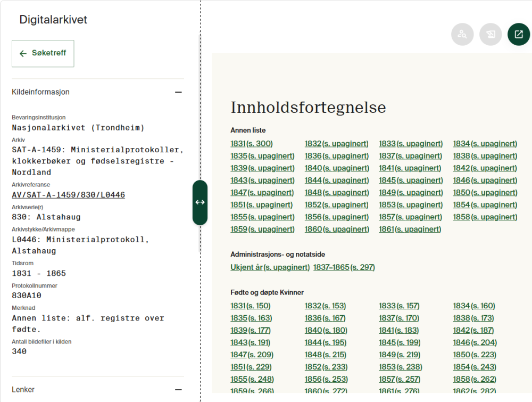Click the panel resize handle with arrows
The width and height of the screenshot is (532, 402).
point(200,202)
